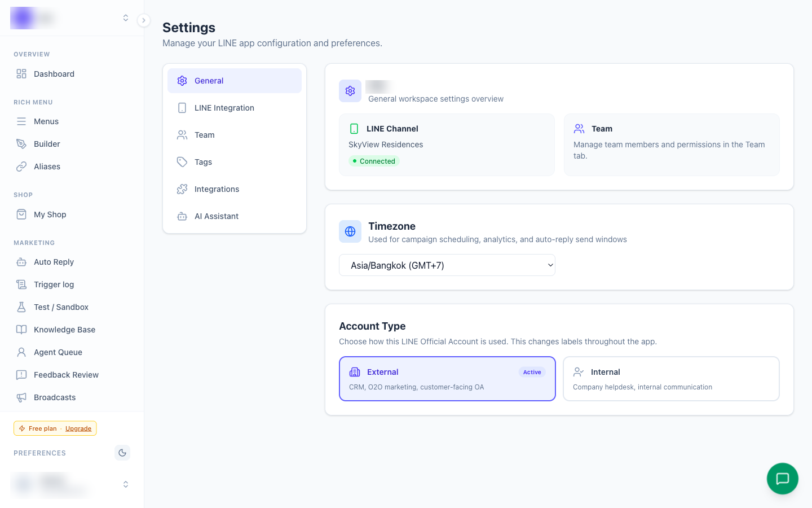Click the Trigger log scroll icon
812x508 pixels.
click(21, 284)
